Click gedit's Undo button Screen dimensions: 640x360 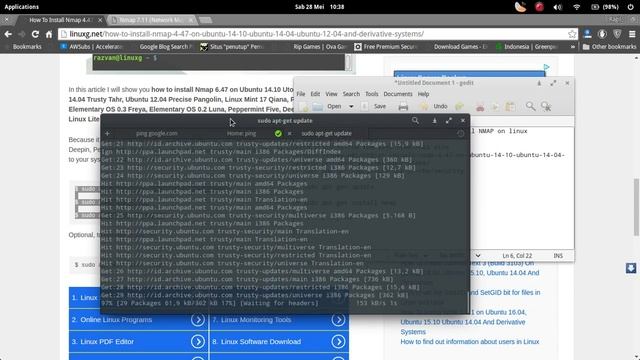pos(434,107)
